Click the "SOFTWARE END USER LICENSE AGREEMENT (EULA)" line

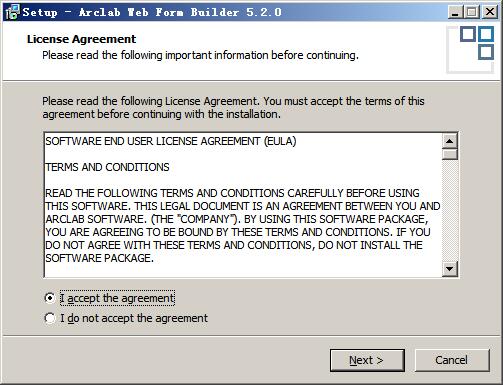(x=171, y=141)
